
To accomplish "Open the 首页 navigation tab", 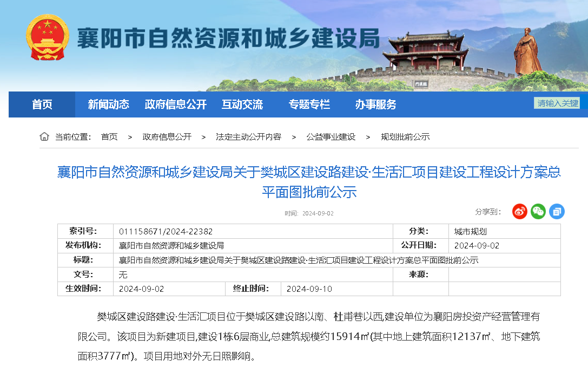I will point(42,104).
